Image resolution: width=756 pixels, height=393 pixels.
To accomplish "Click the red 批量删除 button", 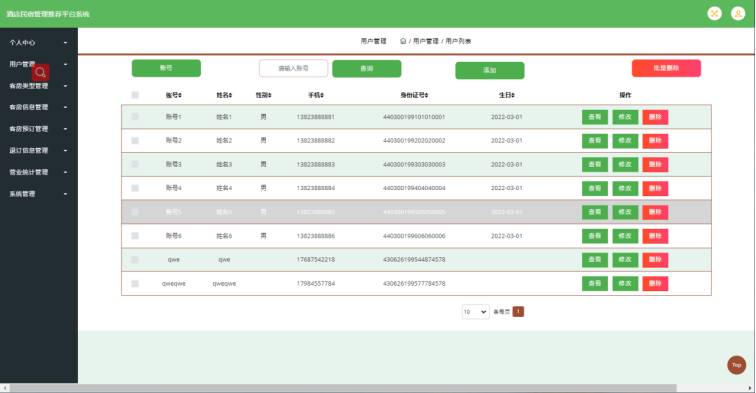I will tap(666, 68).
